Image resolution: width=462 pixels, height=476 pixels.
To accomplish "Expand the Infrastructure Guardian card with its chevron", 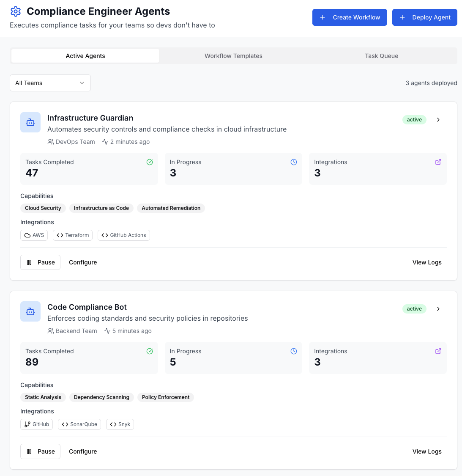I will point(438,120).
